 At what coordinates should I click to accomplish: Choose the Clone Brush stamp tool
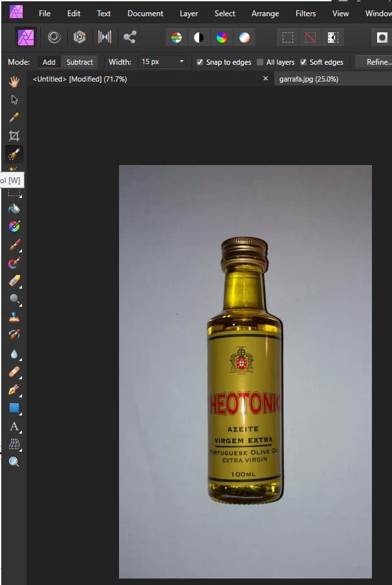tap(14, 317)
